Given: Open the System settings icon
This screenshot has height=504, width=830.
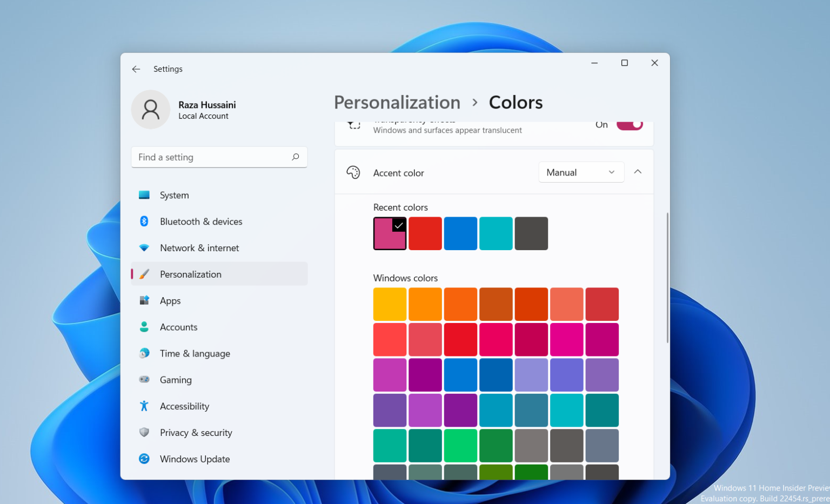Looking at the screenshot, I should 144,195.
